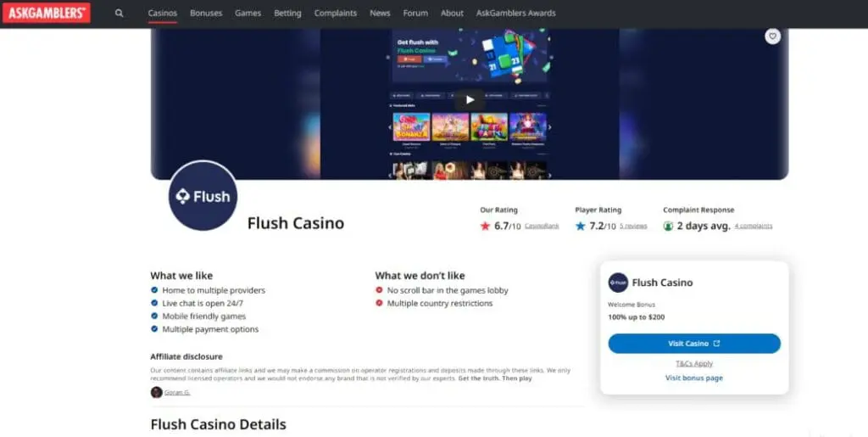The image size is (868, 437).
Task: Open the T&Cs Apply link
Action: [x=694, y=363]
